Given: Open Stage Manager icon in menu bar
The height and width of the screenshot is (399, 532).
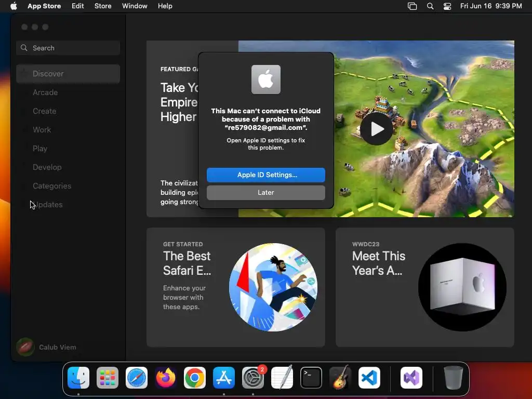Looking at the screenshot, I should click(412, 6).
